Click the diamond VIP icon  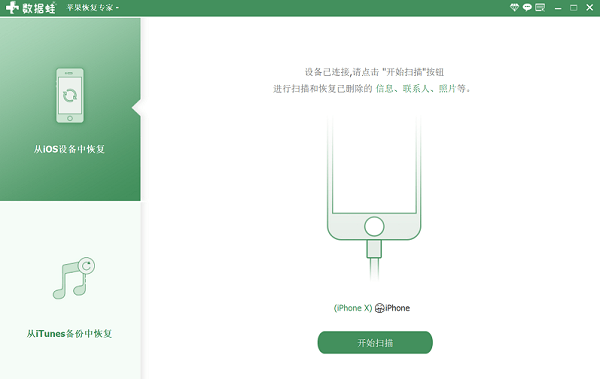click(514, 7)
